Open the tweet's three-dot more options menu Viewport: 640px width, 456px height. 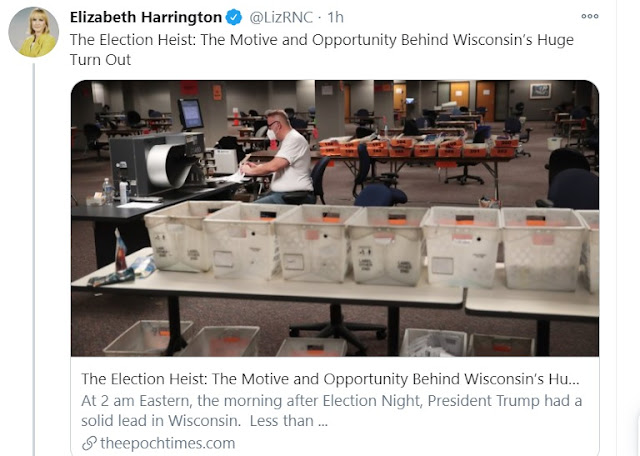pyautogui.click(x=590, y=16)
